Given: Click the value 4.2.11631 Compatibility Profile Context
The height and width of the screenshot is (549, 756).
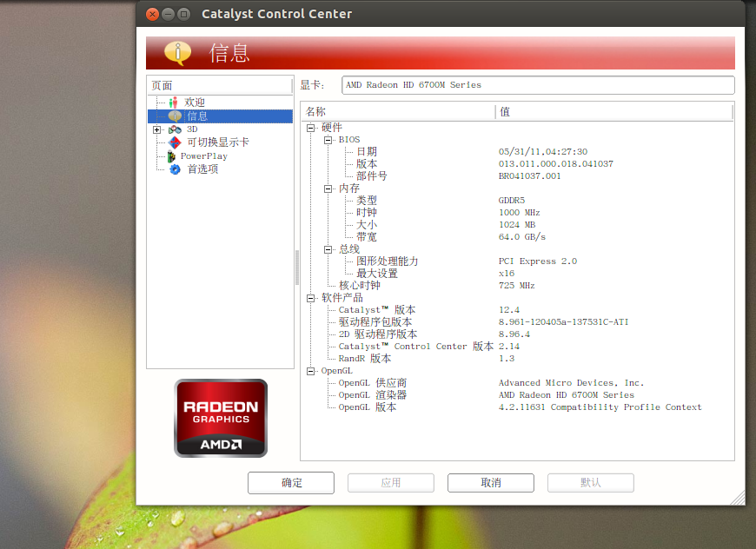Looking at the screenshot, I should click(600, 407).
